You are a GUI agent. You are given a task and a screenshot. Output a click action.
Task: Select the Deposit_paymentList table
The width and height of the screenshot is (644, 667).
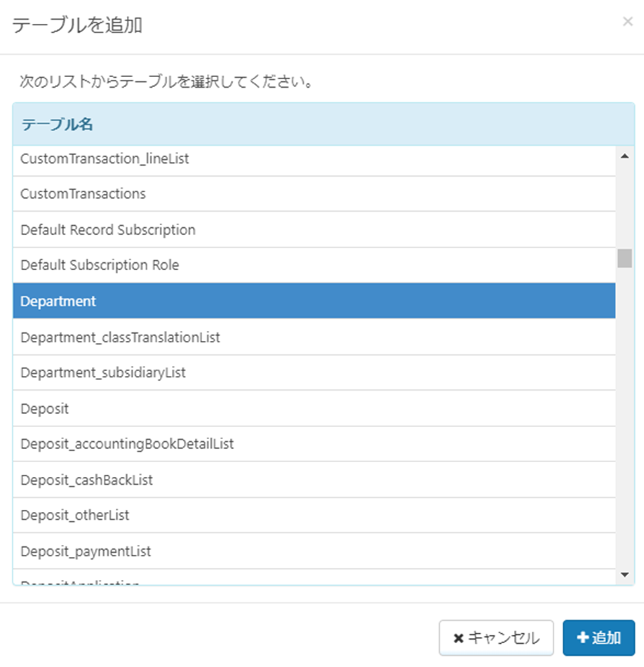point(309,551)
